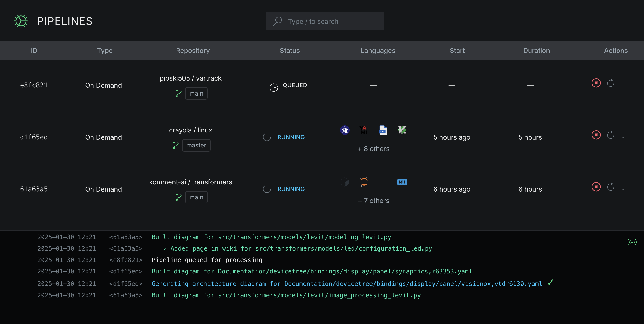Click the Markdown language icon
The image size is (644, 324).
click(402, 182)
